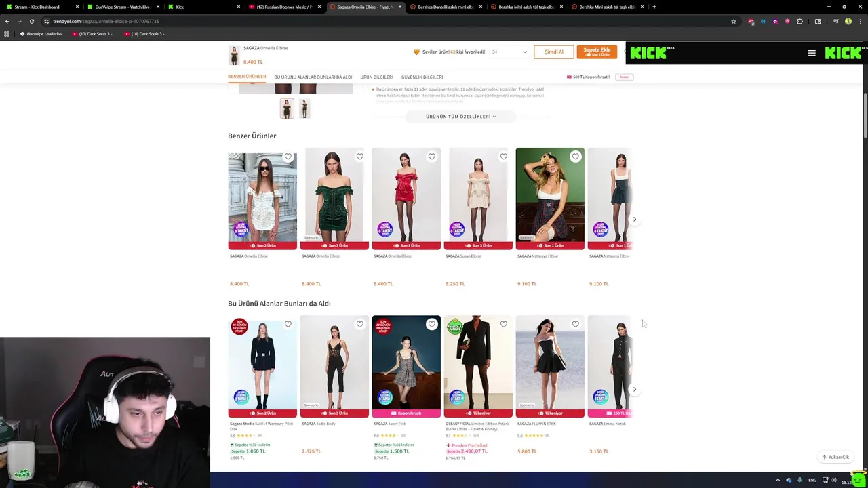Open small product thumbnail in sticky header
This screenshot has height=488, width=868.
(234, 55)
